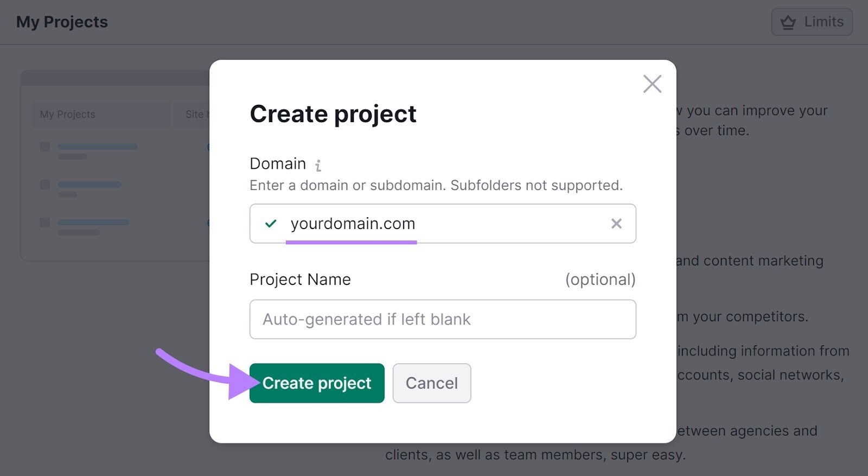The height and width of the screenshot is (476, 868).
Task: Click the Project Name input field
Action: tap(442, 319)
